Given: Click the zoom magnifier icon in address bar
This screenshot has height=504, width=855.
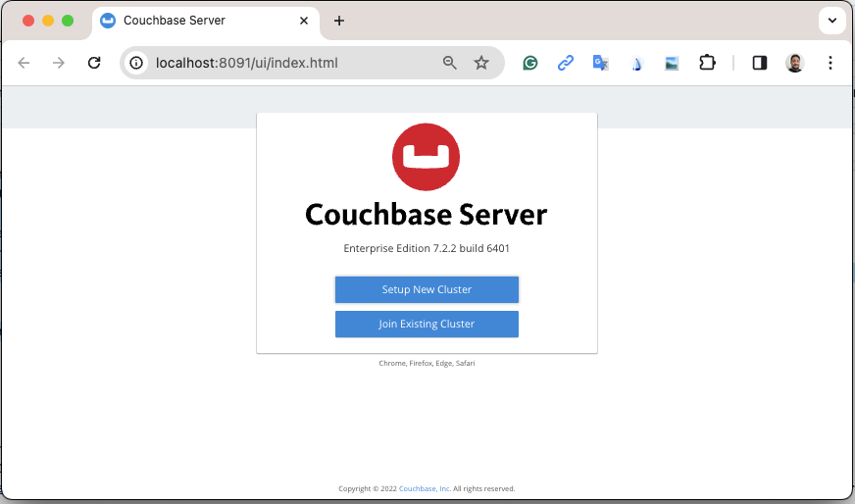Looking at the screenshot, I should coord(449,63).
